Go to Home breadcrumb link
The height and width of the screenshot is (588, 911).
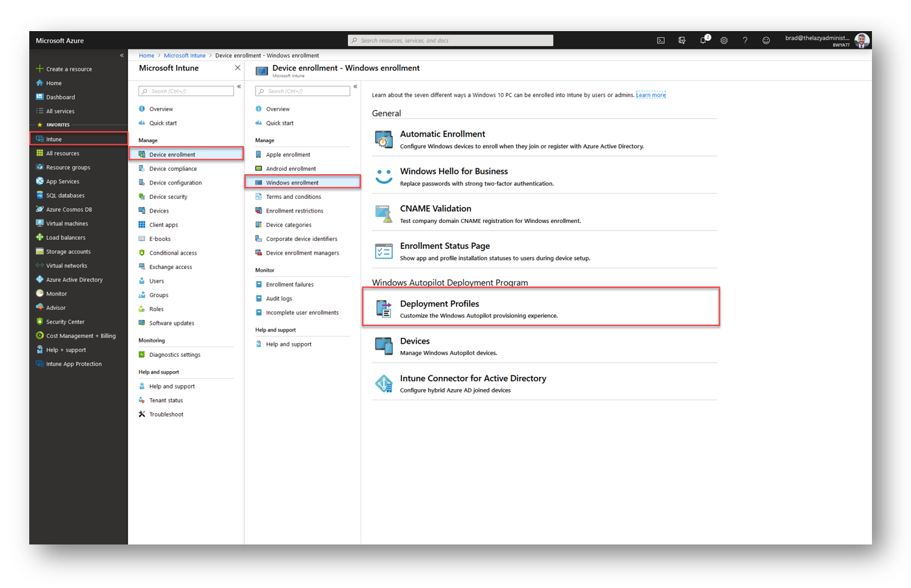(146, 55)
